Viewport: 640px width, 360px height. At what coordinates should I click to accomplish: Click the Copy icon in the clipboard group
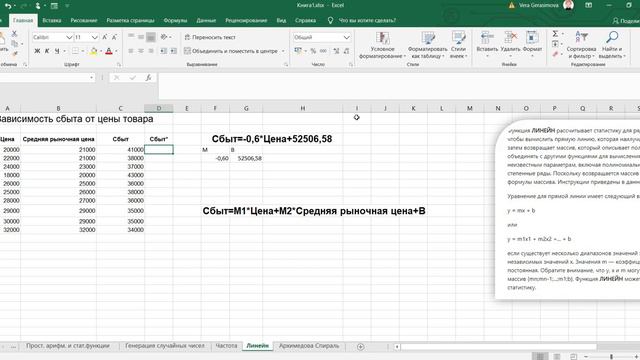coord(14,43)
